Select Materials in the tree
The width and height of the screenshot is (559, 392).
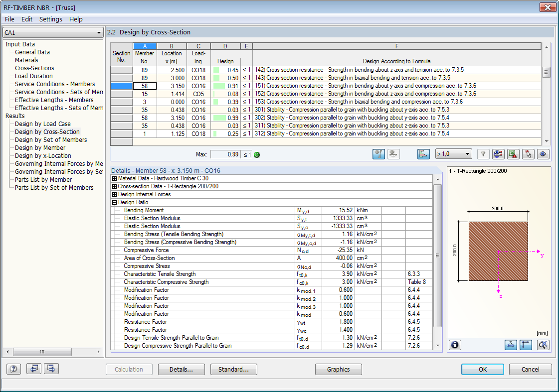[x=26, y=60]
